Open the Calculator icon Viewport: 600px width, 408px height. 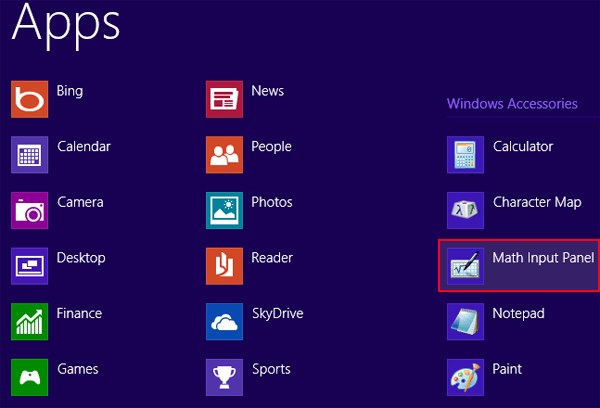point(465,155)
